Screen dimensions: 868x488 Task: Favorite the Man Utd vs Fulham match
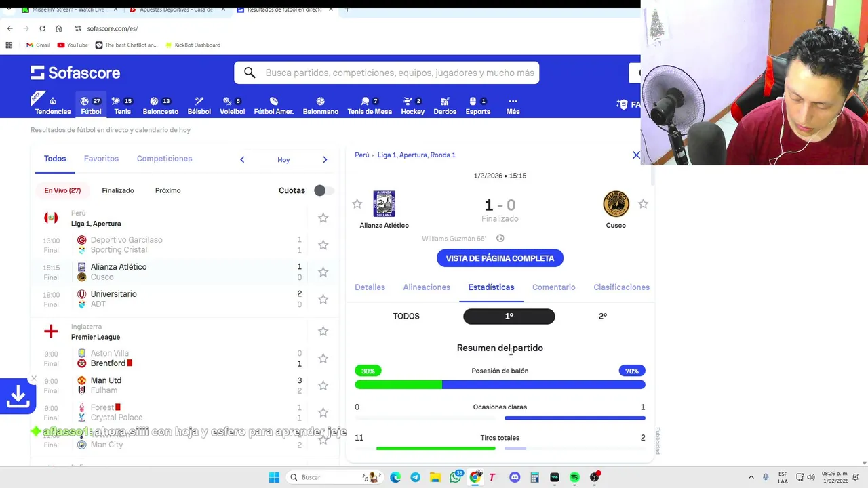coord(323,385)
